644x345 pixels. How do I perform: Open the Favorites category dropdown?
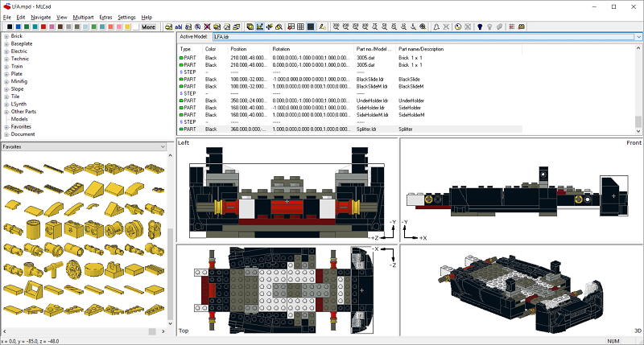(x=163, y=146)
